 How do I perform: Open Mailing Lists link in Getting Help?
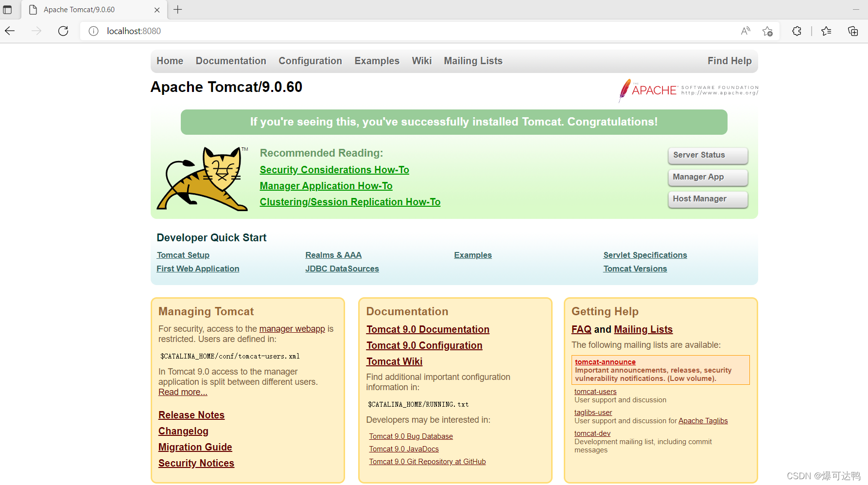pyautogui.click(x=643, y=329)
